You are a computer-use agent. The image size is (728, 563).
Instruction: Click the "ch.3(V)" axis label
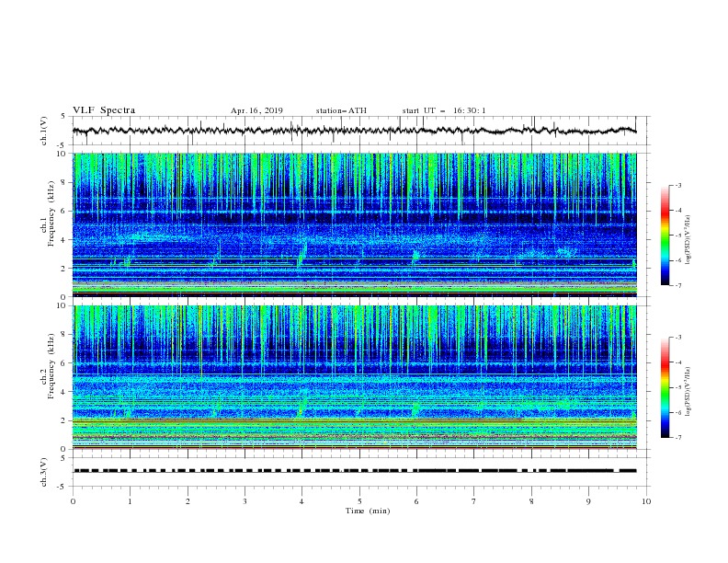(44, 472)
